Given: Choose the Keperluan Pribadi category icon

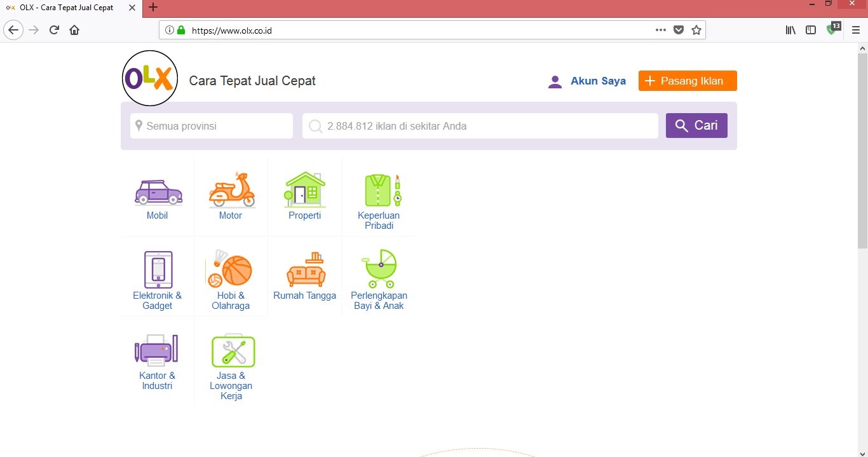Looking at the screenshot, I should tap(380, 191).
